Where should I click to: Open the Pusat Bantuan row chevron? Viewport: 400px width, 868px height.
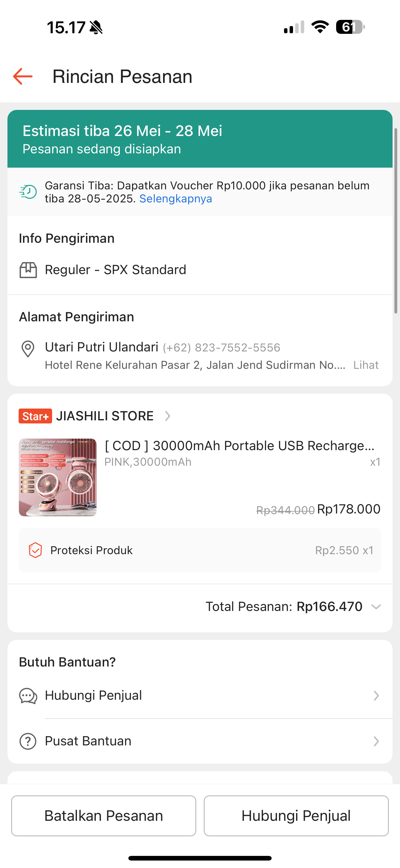click(x=376, y=741)
